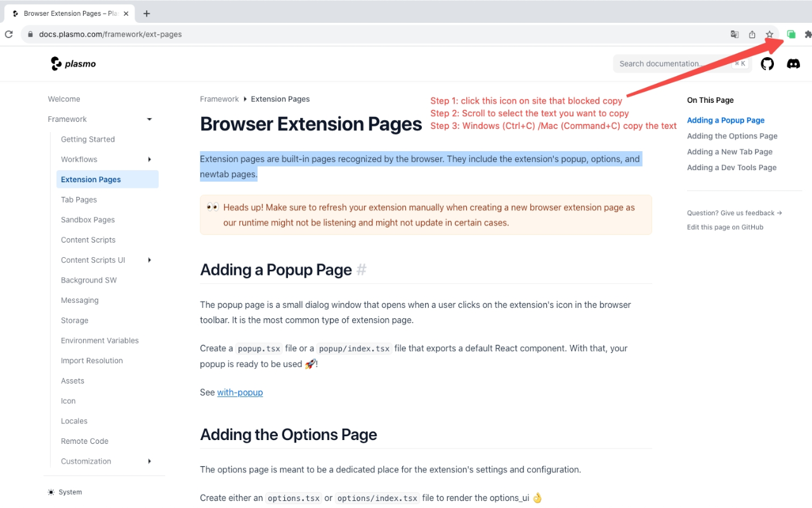The image size is (812, 508).
Task: Toggle the System theme switcher
Action: point(65,492)
